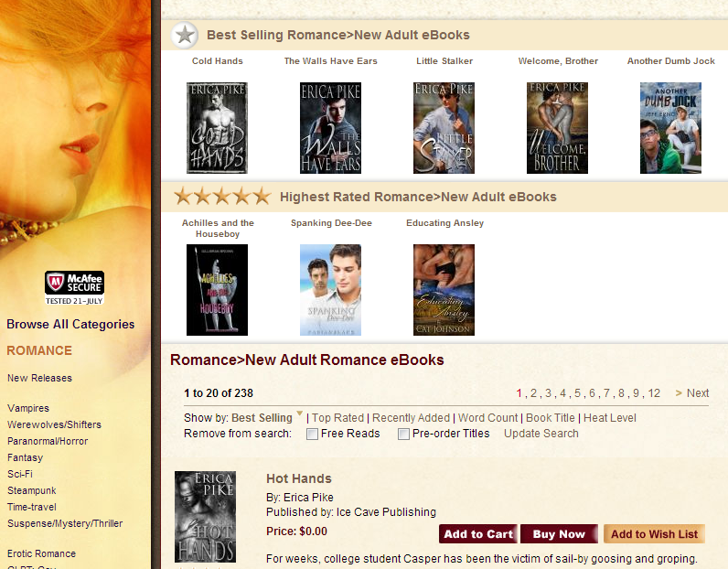Go to results page 5
Image resolution: width=728 pixels, height=569 pixels.
[578, 393]
